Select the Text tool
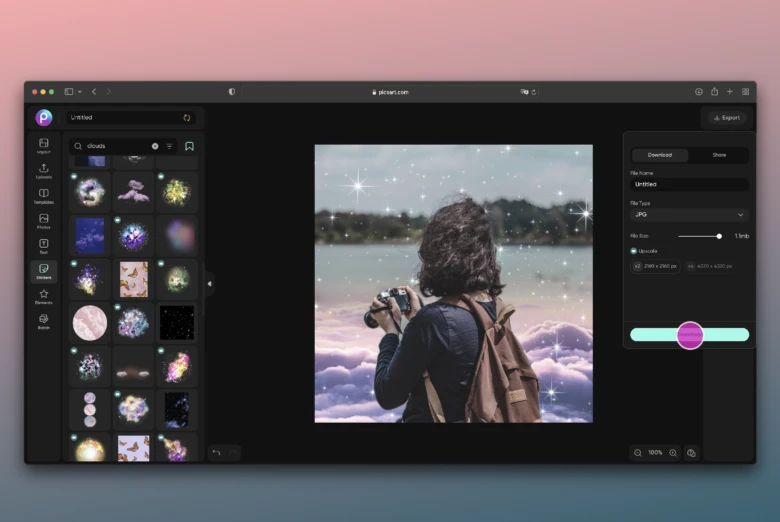 [x=43, y=246]
